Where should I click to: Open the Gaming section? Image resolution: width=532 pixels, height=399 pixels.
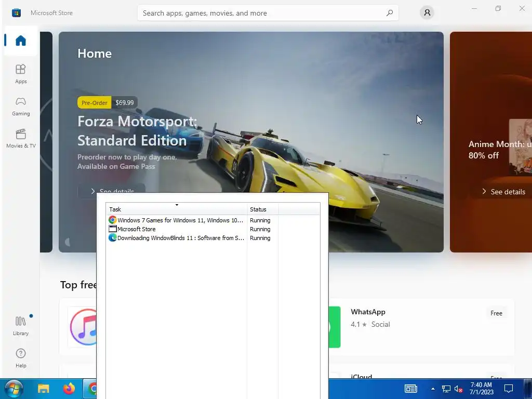pyautogui.click(x=21, y=106)
